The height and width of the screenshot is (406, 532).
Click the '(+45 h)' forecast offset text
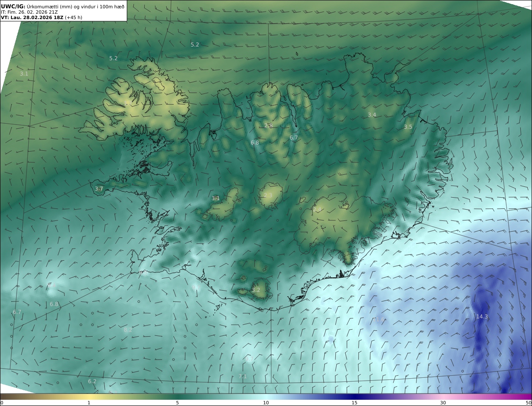73,18
